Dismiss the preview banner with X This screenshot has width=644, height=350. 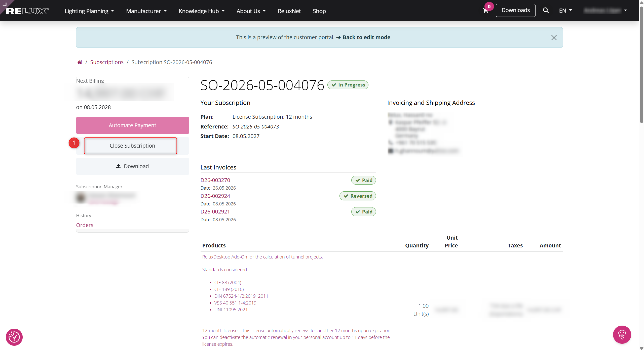point(554,37)
